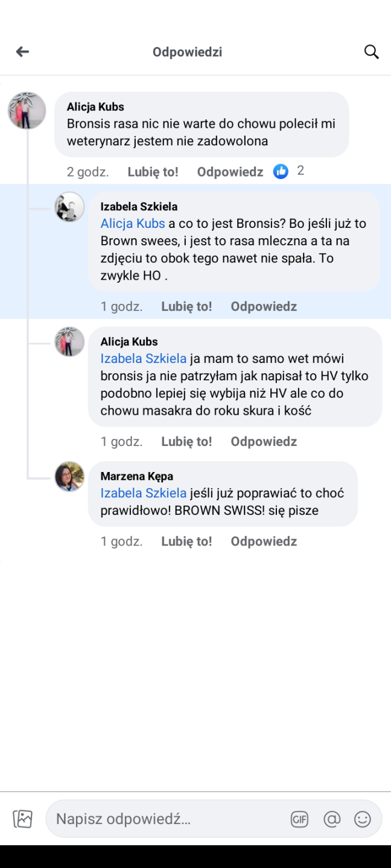
Task: View the blue like reaction icon
Action: pyautogui.click(x=281, y=171)
